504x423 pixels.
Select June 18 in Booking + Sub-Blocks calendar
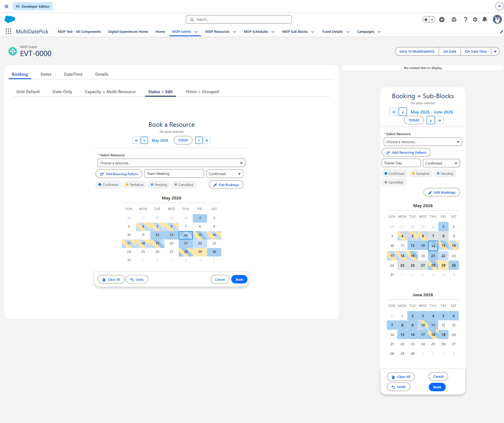click(x=433, y=335)
